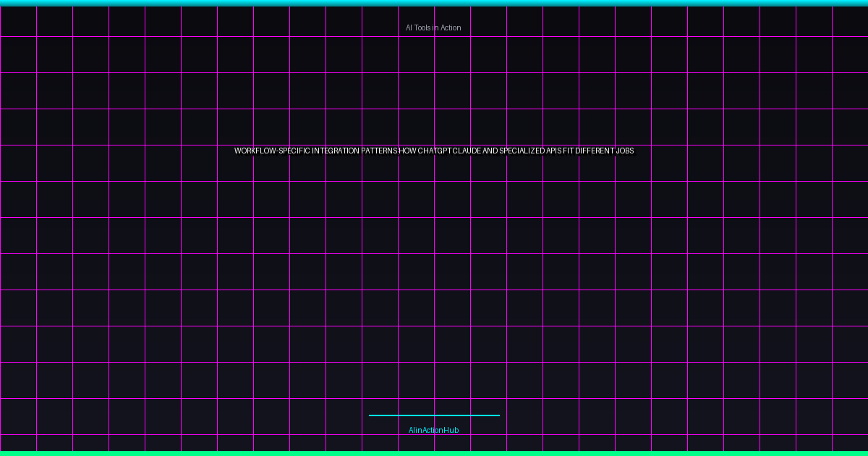
Task: Select the word 'SPECIALIZED' in the headline
Action: pos(522,151)
